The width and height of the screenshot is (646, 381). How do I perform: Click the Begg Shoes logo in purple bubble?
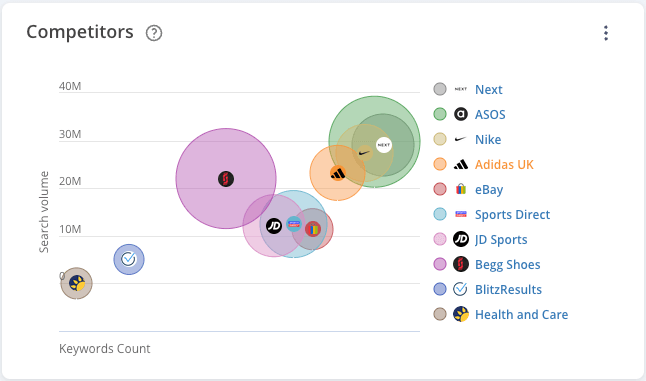point(226,179)
